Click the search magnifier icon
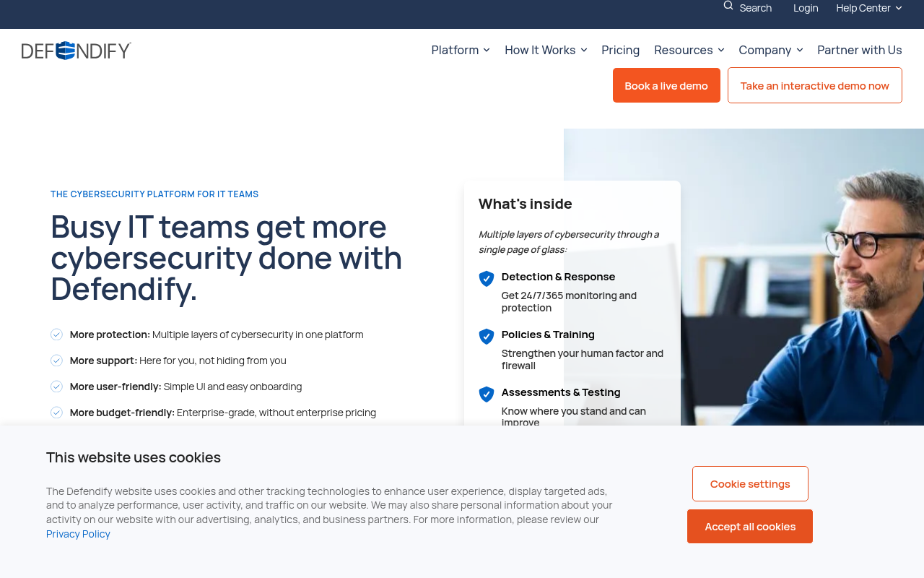The width and height of the screenshot is (924, 578). coord(728,6)
